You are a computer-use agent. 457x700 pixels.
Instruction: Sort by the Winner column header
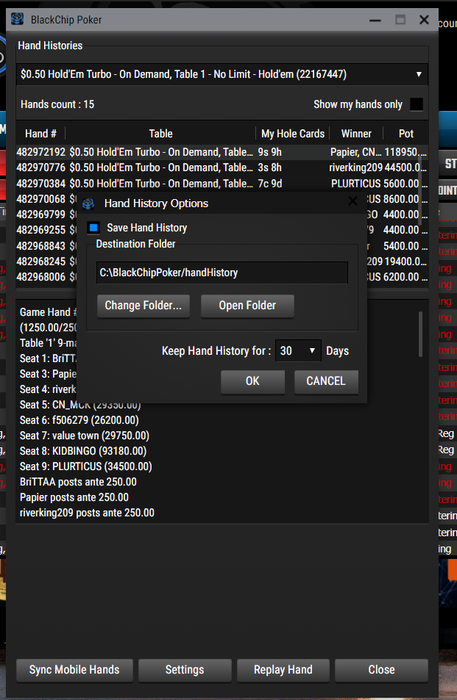pos(356,133)
